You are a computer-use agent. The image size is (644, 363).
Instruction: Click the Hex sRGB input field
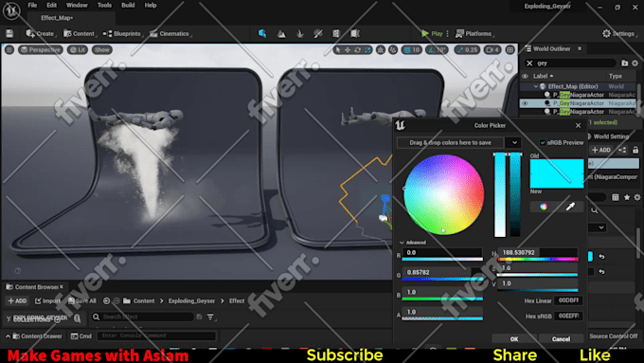tap(568, 316)
